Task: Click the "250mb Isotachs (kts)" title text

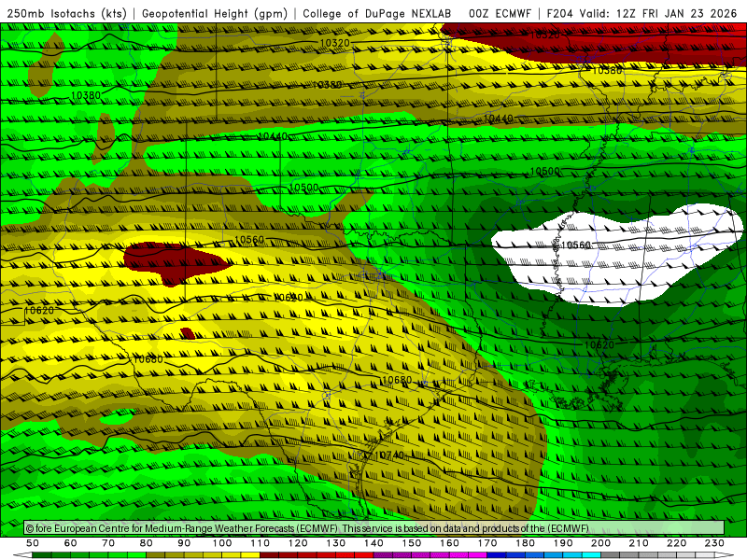Action: point(67,13)
